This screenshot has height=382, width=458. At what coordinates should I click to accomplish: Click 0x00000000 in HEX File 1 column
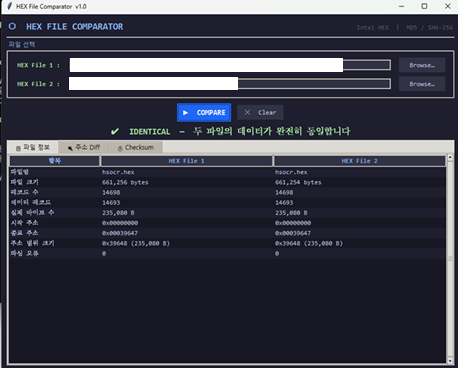120,223
